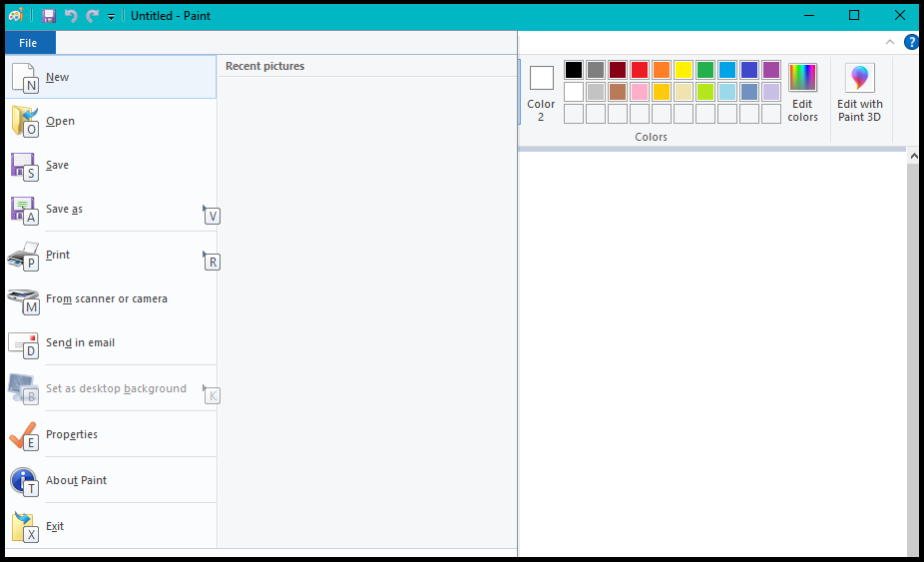Click the About Paint info icon
This screenshot has height=562, width=924.
coord(24,481)
